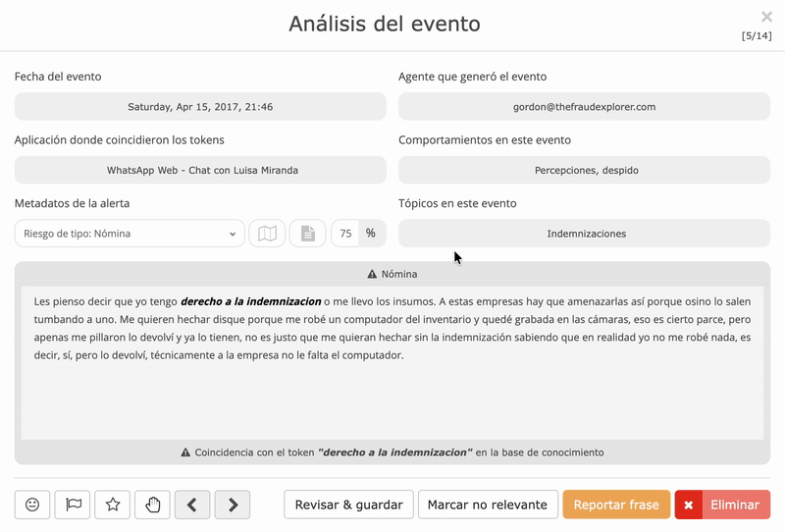
Task: Select the event date field
Action: coord(200,107)
